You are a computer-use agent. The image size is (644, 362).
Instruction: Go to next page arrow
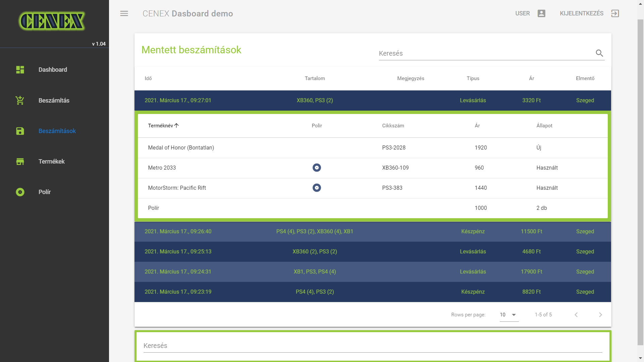[600, 315]
